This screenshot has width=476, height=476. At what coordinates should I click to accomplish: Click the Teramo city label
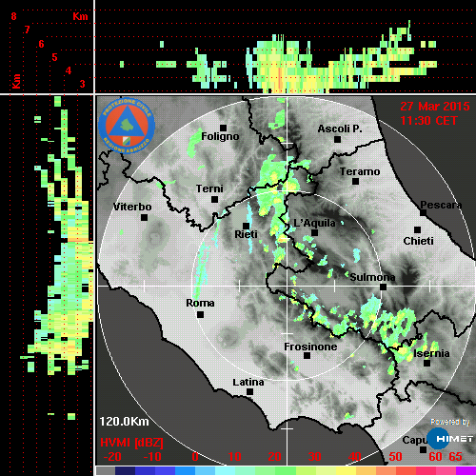(x=360, y=171)
